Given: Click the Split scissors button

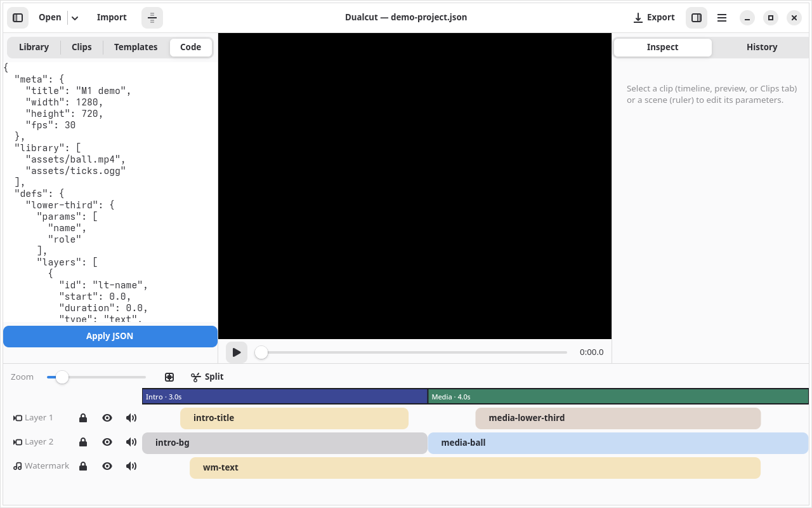Looking at the screenshot, I should [207, 377].
